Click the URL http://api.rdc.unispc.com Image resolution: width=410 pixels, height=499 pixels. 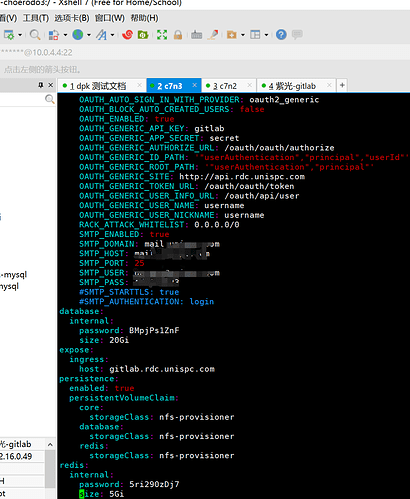click(242, 176)
